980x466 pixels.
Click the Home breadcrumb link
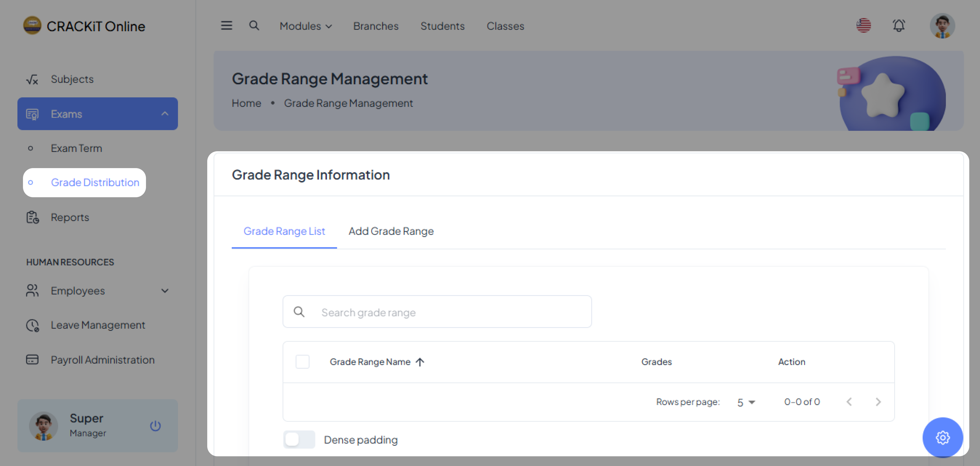coord(246,103)
